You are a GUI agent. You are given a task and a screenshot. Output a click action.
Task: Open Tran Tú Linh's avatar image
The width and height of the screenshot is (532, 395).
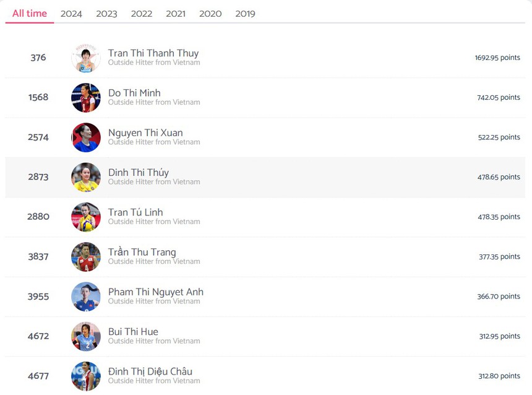click(x=86, y=217)
